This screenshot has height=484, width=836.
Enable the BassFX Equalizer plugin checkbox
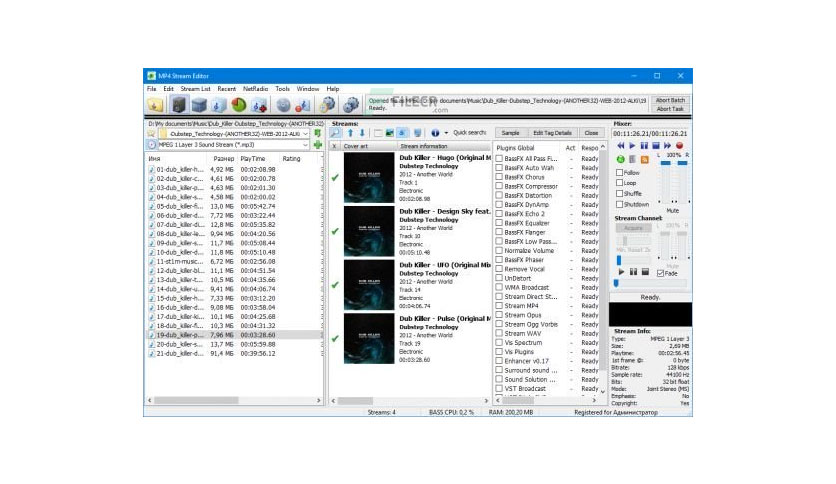pos(500,223)
